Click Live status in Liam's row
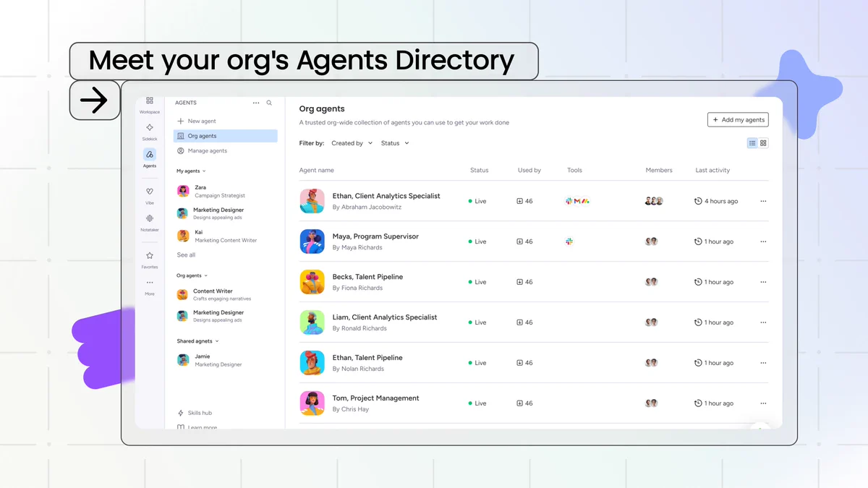Viewport: 868px width, 488px height. point(477,322)
